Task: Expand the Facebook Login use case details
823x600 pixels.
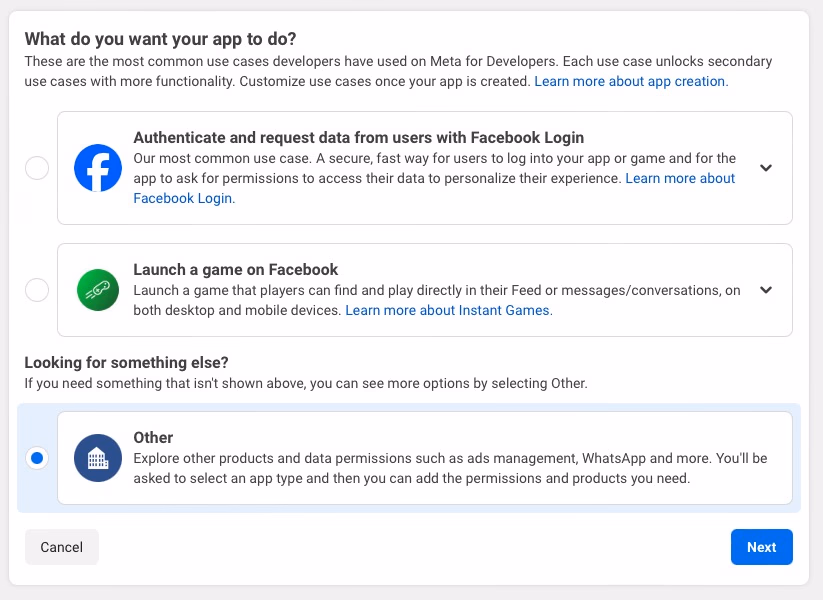Action: click(766, 168)
